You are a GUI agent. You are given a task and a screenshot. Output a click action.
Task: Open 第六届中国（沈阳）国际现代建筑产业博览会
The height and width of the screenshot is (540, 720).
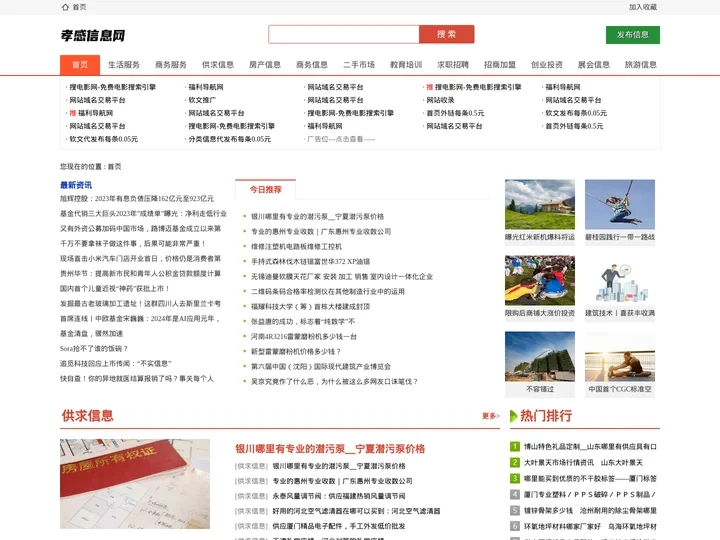[x=321, y=367]
